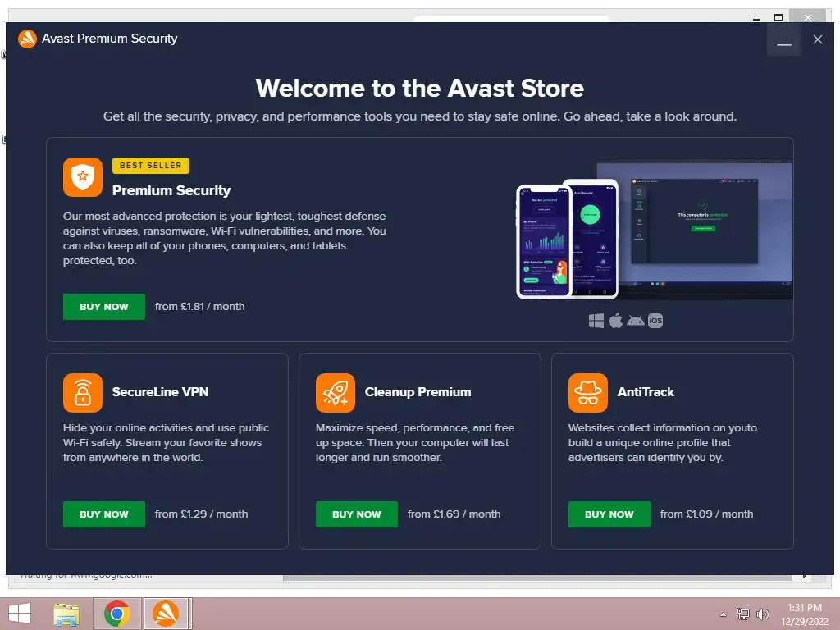This screenshot has width=840, height=630.
Task: Click the Avast logo in title bar
Action: 27,39
